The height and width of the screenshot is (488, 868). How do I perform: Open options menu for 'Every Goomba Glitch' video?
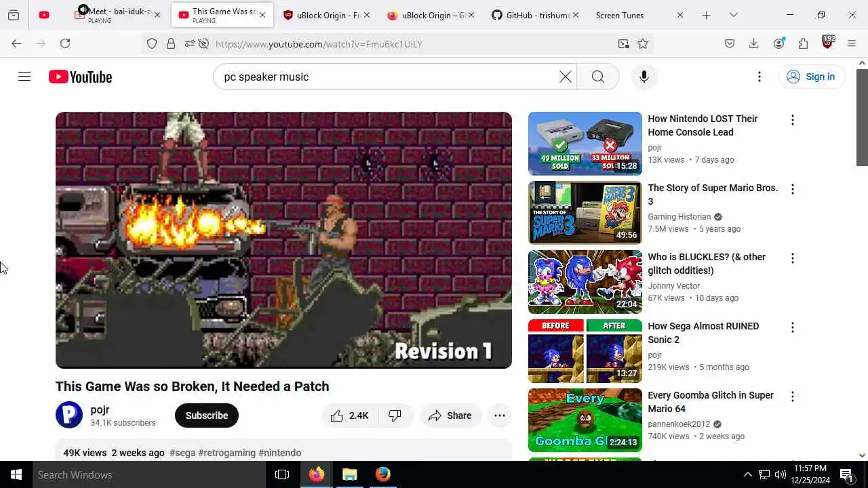coord(792,396)
